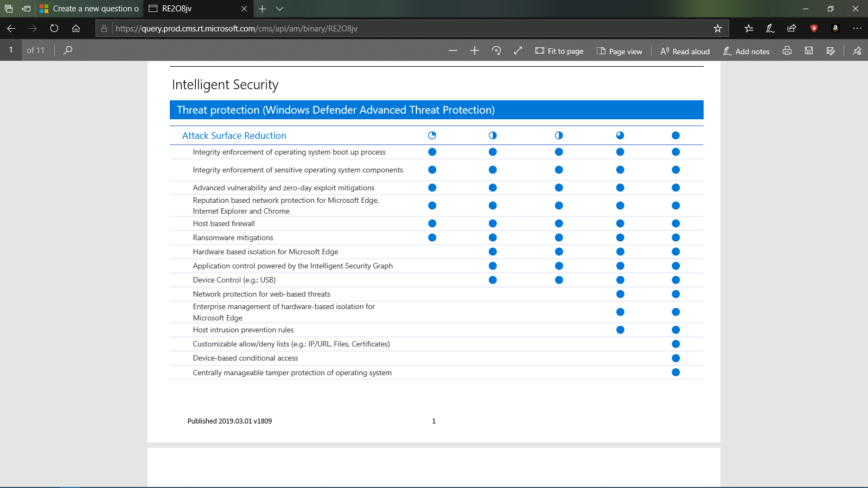This screenshot has height=488, width=868.
Task: Rotate the PDF page
Action: point(496,50)
